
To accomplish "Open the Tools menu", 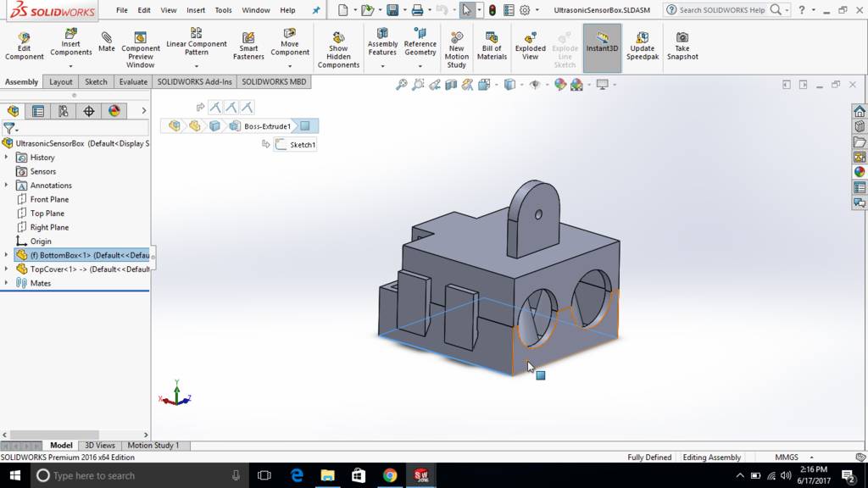I will (x=223, y=10).
